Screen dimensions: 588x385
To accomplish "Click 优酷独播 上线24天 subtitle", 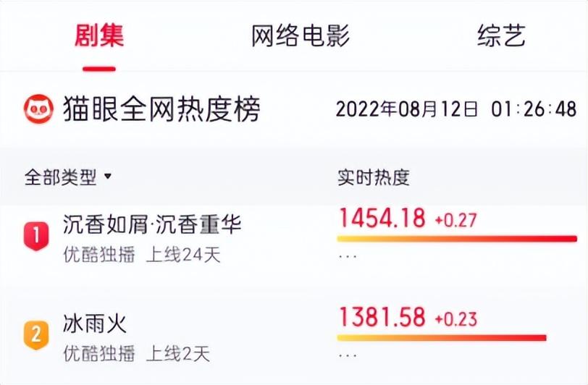I will coord(142,255).
